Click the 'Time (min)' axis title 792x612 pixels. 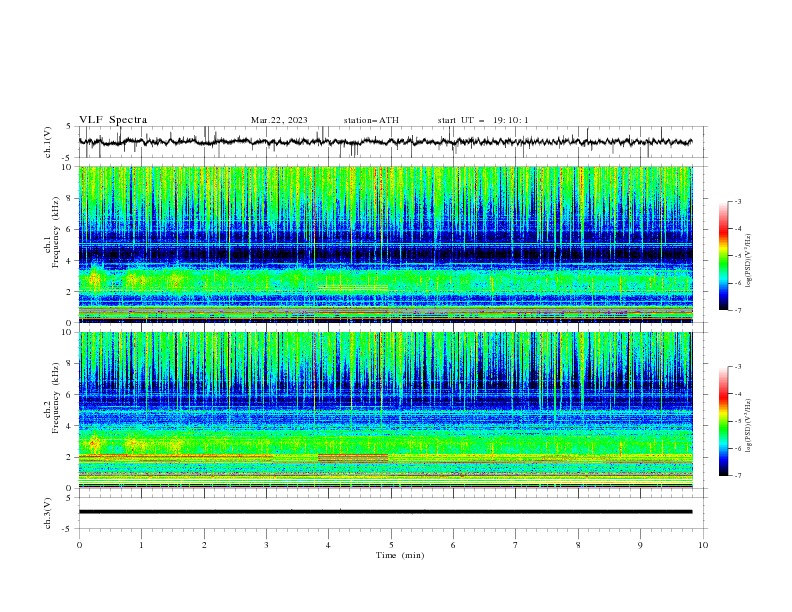400,555
